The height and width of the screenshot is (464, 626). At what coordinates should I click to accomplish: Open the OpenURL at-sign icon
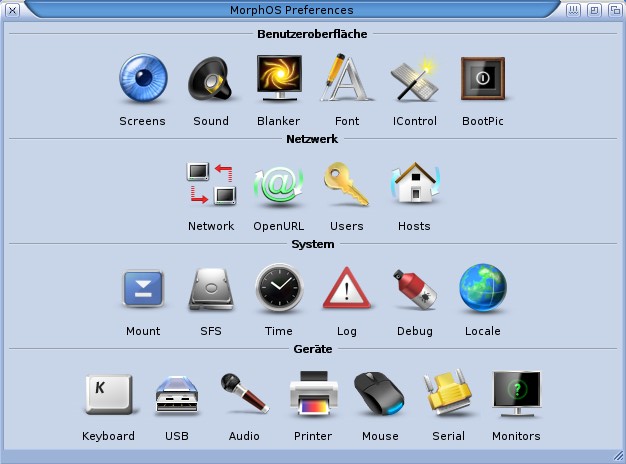click(x=279, y=184)
